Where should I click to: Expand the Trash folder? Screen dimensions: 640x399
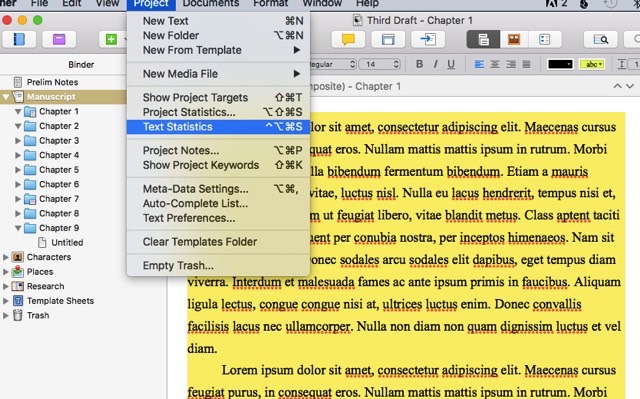(5, 315)
